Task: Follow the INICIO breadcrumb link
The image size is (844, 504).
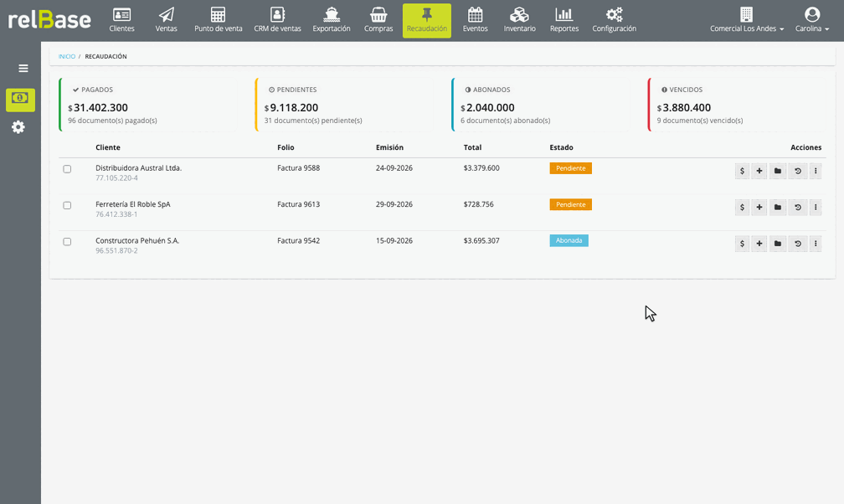Action: click(x=67, y=57)
